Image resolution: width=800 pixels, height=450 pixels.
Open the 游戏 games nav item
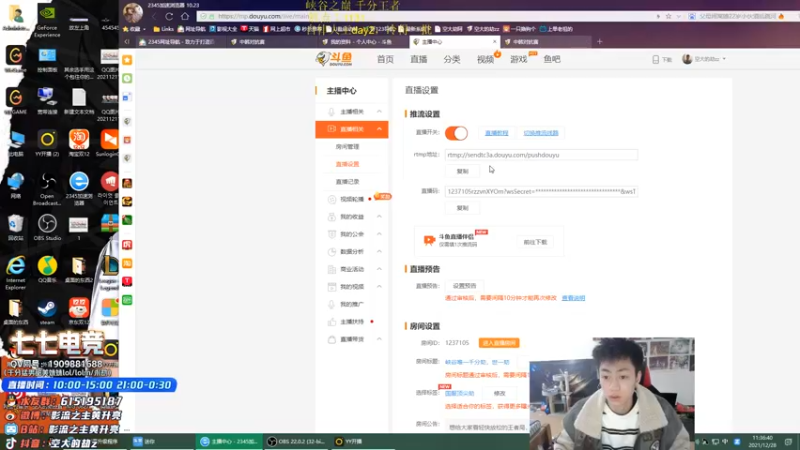[518, 59]
